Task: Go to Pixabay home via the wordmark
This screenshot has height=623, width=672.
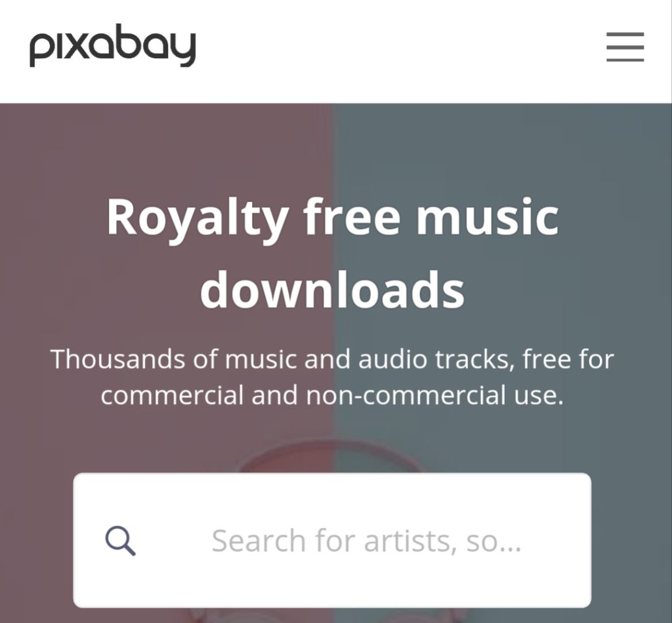Action: 112,45
